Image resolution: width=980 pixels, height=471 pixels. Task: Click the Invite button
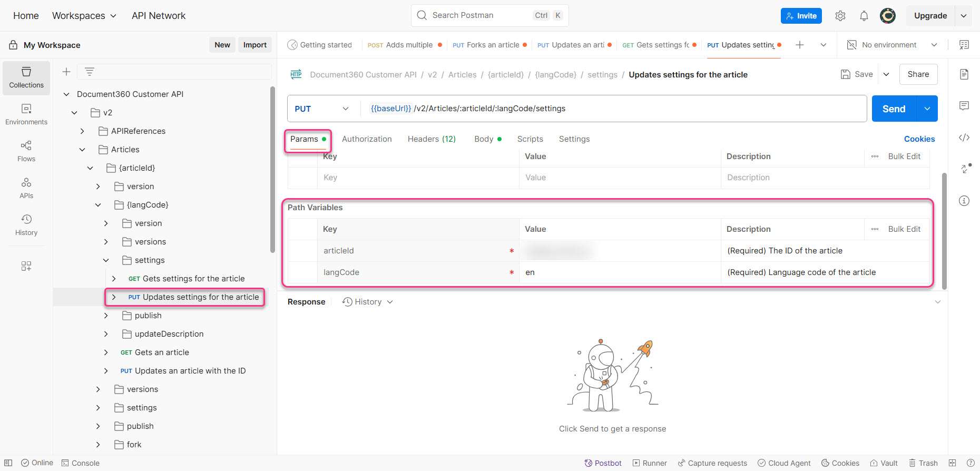tap(801, 16)
